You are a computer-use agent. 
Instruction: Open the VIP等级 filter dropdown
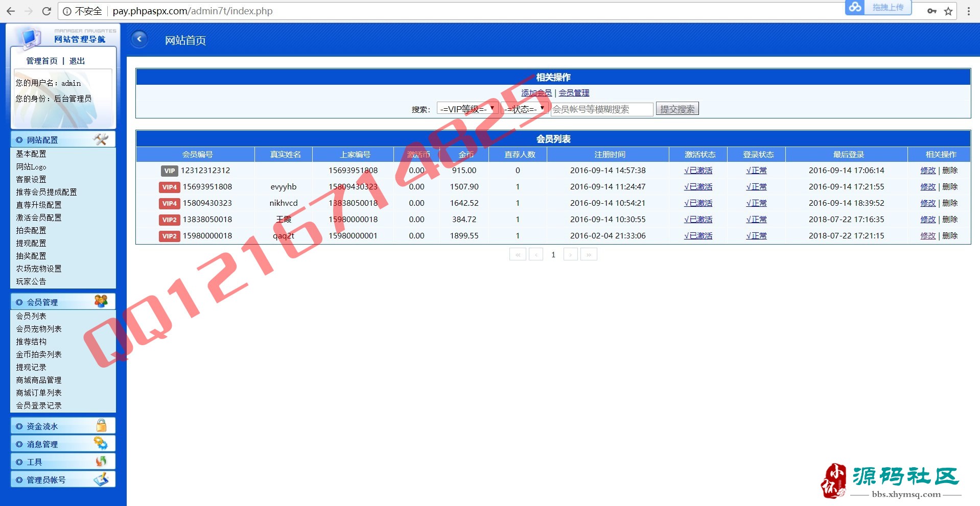pos(467,109)
